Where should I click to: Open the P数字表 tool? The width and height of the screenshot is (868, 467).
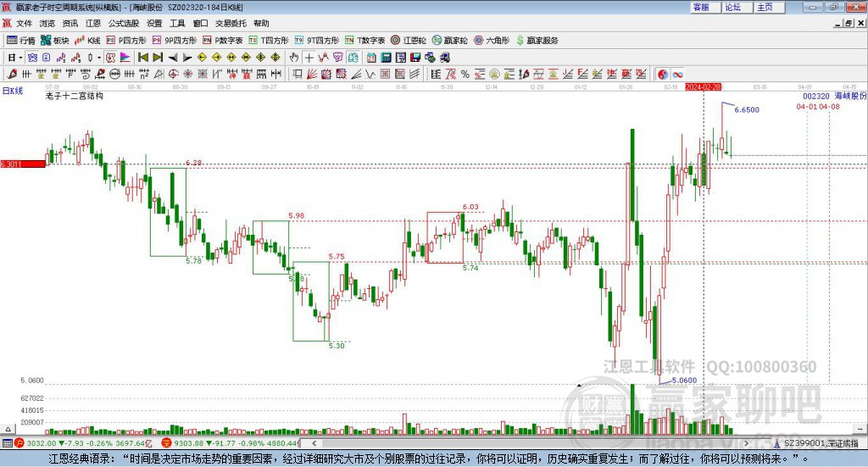tap(223, 41)
